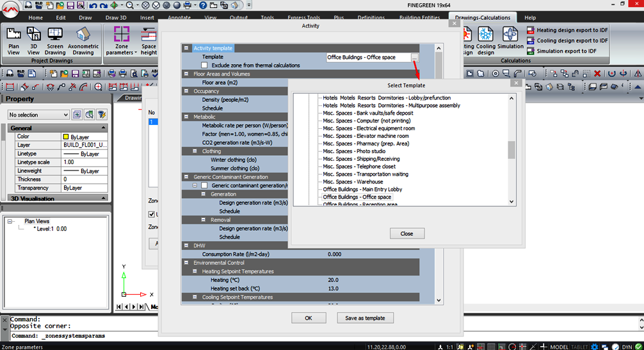Tick the Generic contaminant generation checkbox
644x350 pixels.
(x=205, y=185)
